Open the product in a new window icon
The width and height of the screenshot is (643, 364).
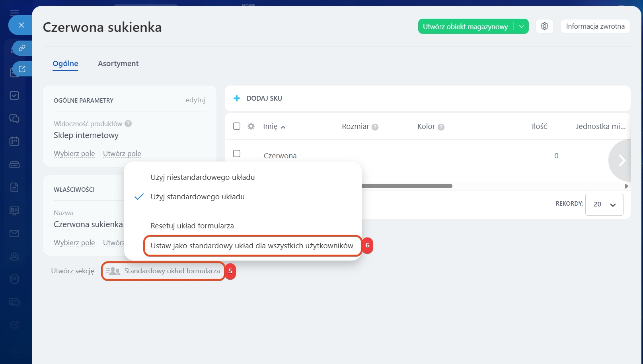coord(22,69)
